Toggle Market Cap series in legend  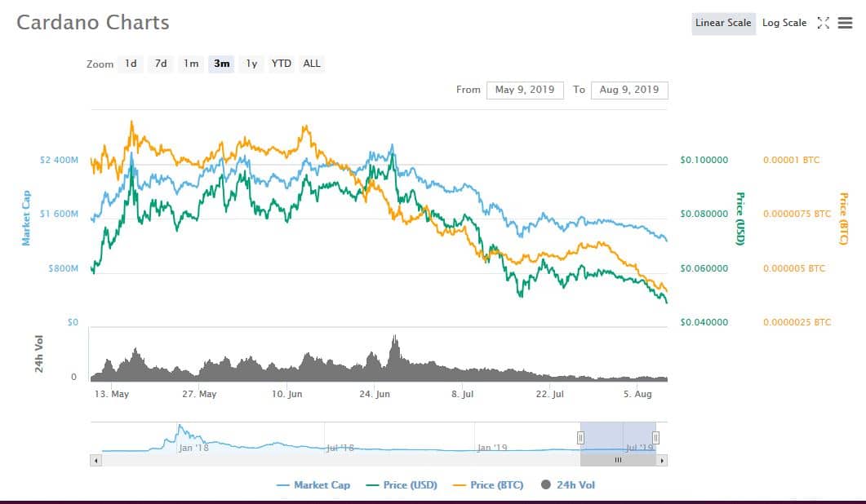tap(313, 485)
